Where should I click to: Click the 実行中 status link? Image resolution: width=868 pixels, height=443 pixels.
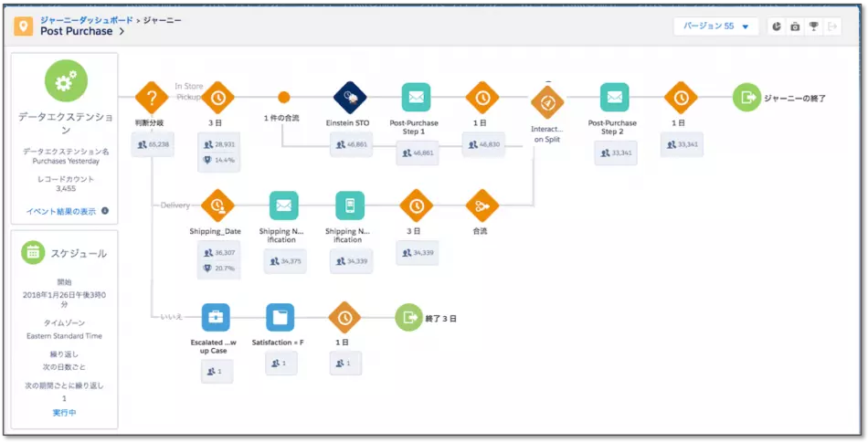point(64,413)
